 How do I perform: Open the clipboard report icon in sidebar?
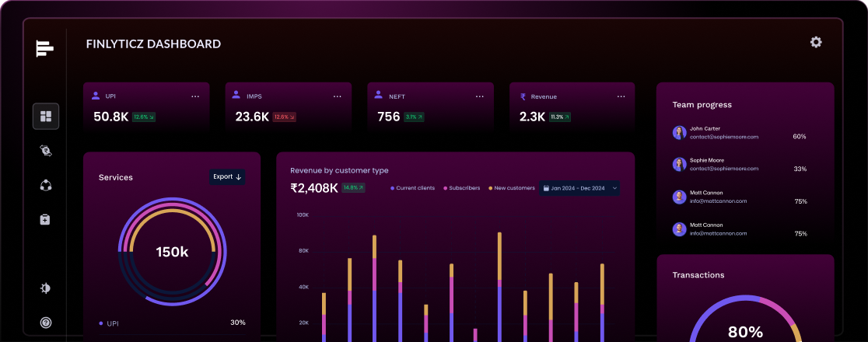pyautogui.click(x=45, y=220)
